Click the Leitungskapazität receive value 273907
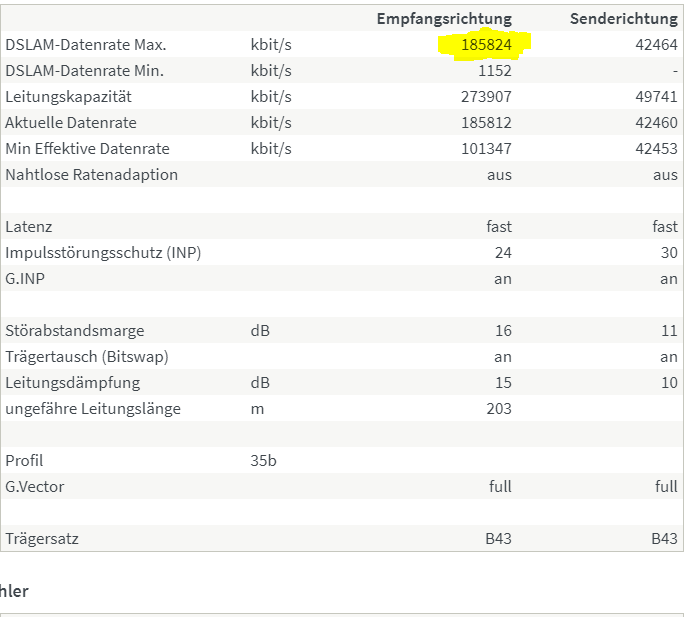This screenshot has height=617, width=684. coord(486,97)
